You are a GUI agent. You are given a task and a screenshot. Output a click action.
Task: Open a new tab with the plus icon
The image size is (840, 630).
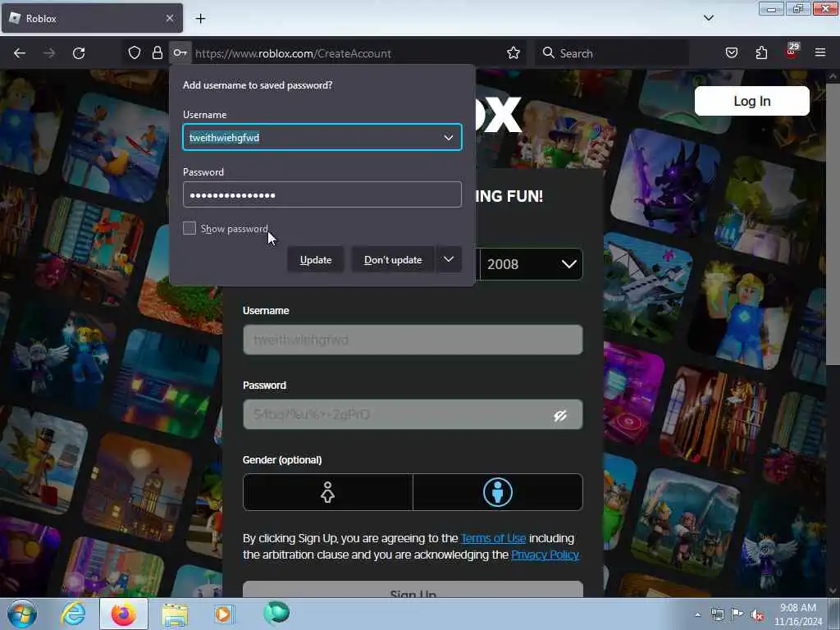[200, 19]
